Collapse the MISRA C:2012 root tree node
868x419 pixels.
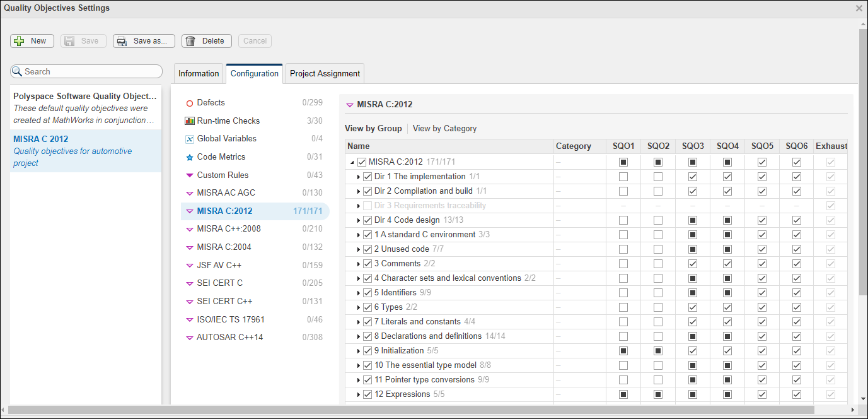(352, 163)
